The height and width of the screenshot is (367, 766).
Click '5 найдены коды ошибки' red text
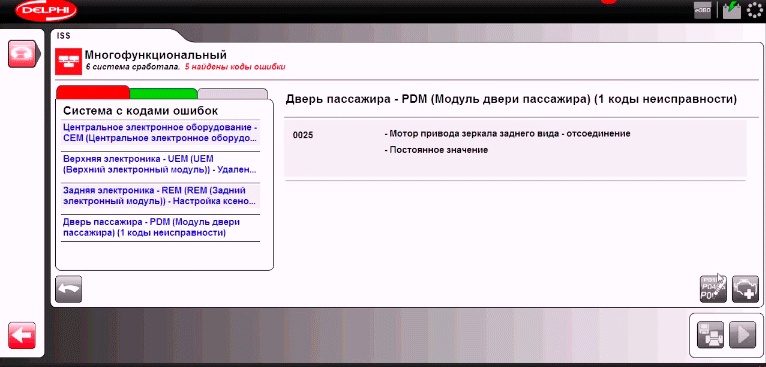(x=235, y=67)
